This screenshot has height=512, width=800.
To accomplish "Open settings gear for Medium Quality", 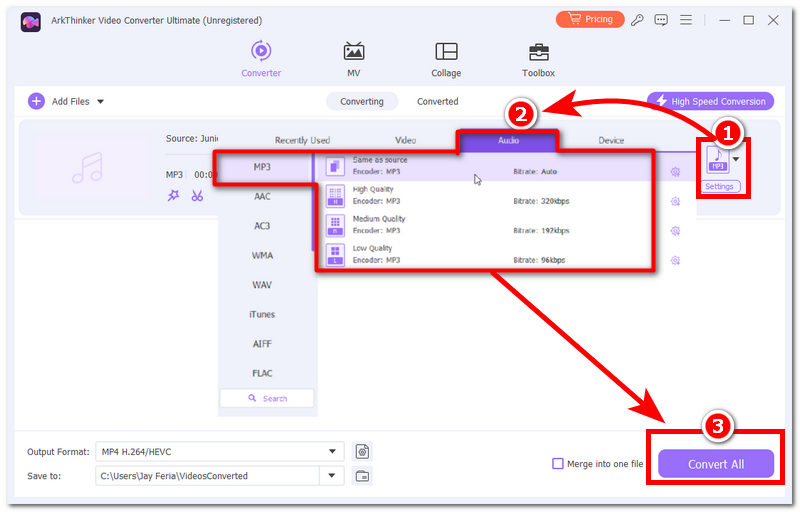I will coord(675,231).
